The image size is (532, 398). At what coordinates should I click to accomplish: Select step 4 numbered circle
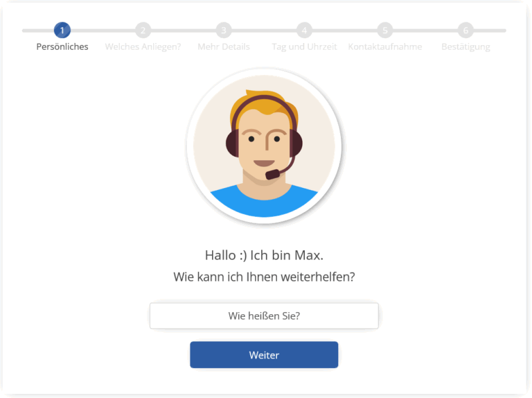[x=304, y=31]
